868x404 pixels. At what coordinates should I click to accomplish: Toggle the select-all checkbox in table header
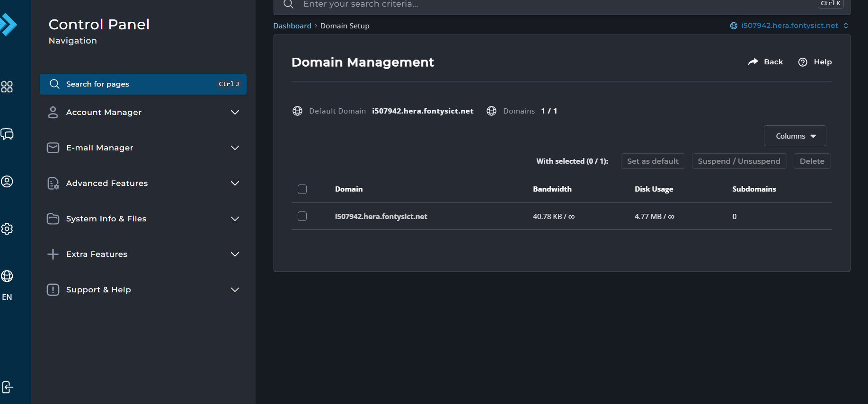point(302,189)
